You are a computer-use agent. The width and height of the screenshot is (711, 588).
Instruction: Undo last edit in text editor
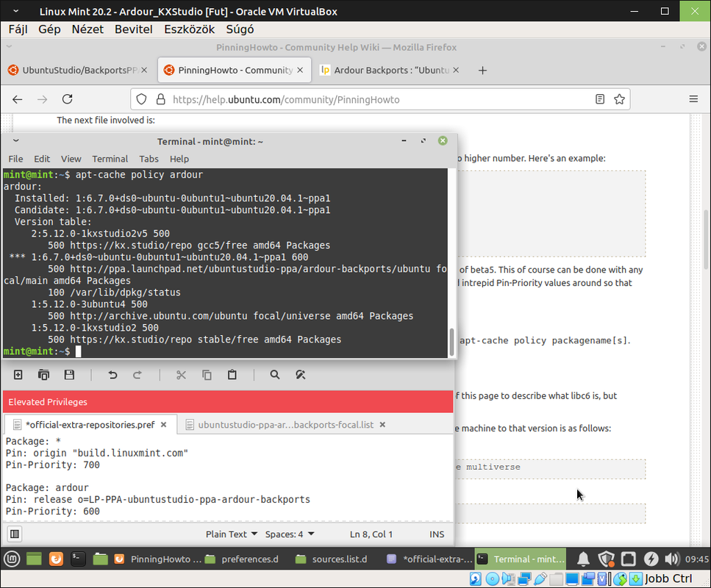pos(112,375)
